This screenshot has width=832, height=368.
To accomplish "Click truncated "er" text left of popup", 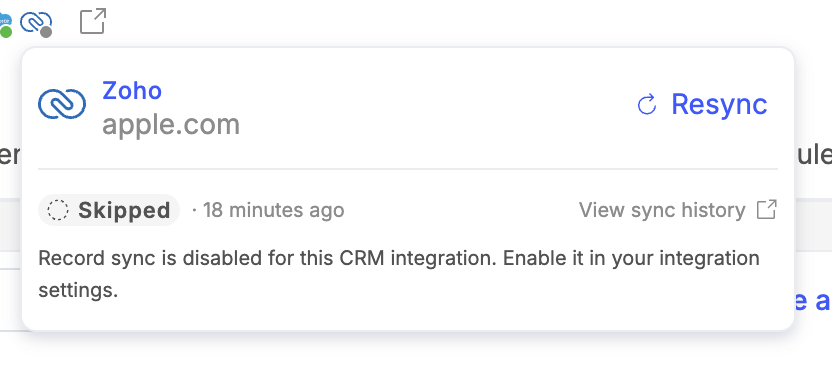I will [x=10, y=156].
